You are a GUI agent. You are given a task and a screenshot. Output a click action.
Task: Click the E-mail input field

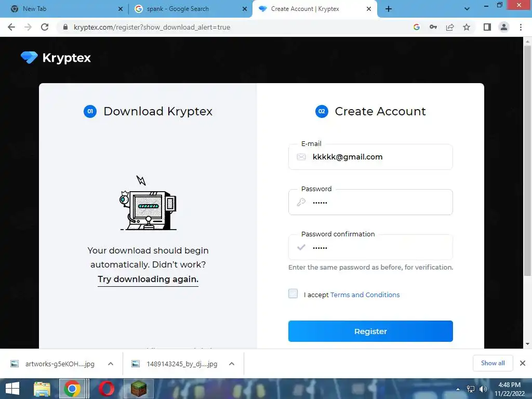point(370,157)
